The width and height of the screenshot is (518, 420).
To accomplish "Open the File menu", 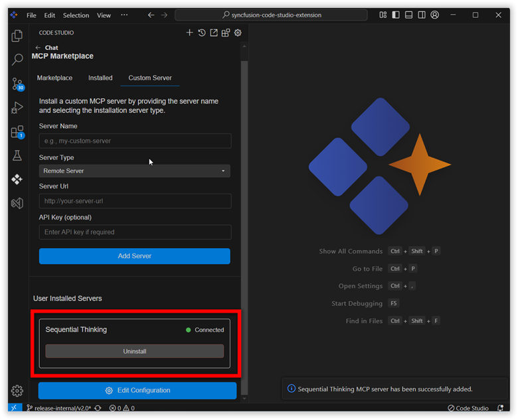I will point(31,15).
